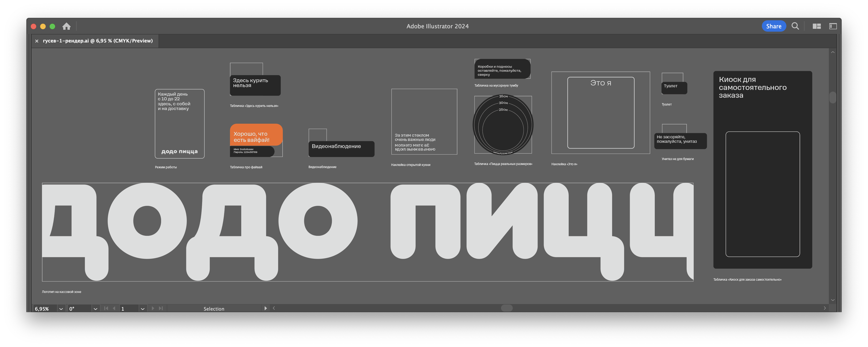Click the 'Видеонаблюдение' caption below the sign

pyautogui.click(x=322, y=167)
